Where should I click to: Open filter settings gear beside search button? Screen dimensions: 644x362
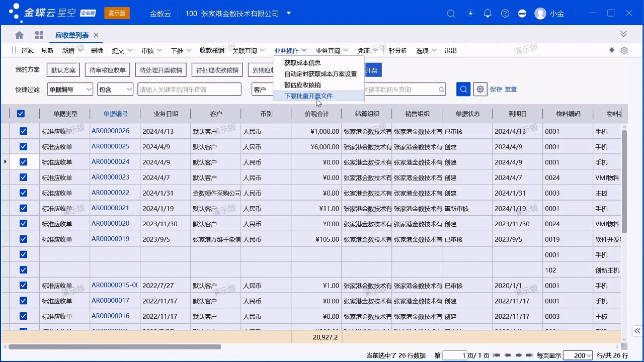coord(480,89)
